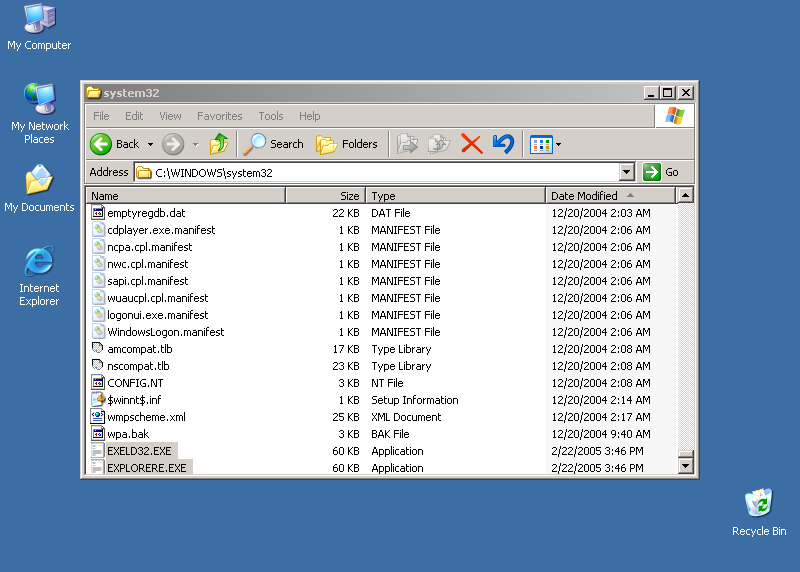This screenshot has width=800, height=572.
Task: Select the ncpa.cpl.manifest file name
Action: [x=149, y=246]
